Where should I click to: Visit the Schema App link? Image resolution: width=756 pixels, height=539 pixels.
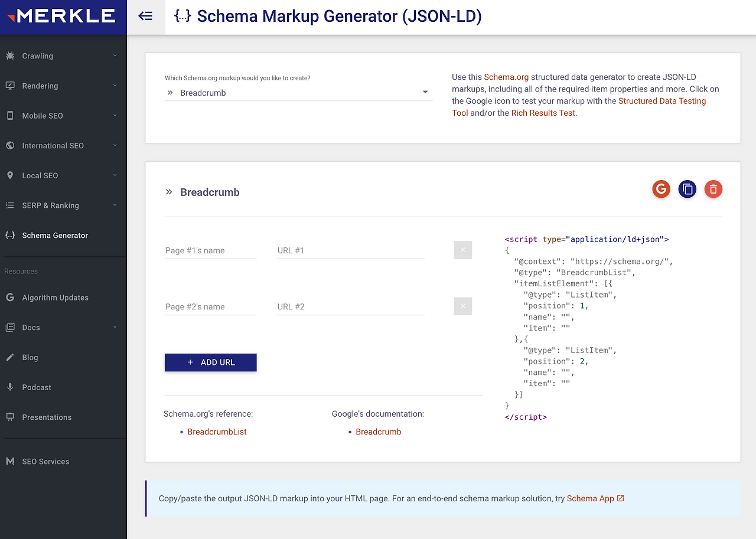point(591,498)
